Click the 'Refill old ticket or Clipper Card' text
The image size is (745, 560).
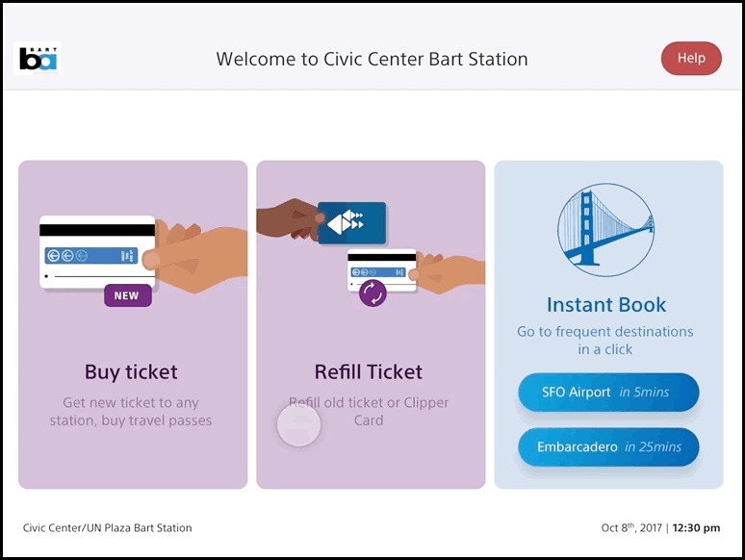[371, 412]
